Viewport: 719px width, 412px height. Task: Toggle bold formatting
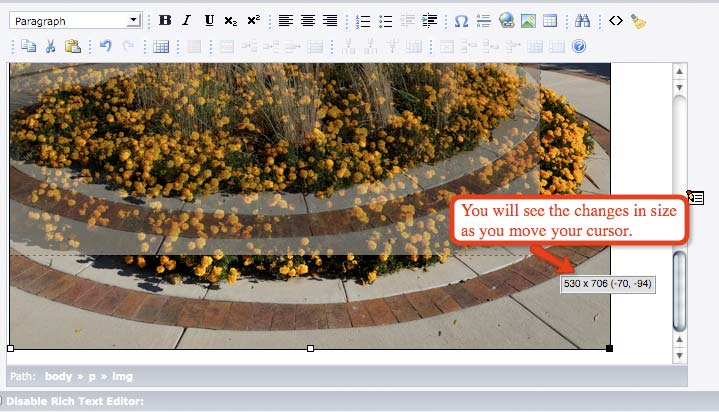pos(165,20)
